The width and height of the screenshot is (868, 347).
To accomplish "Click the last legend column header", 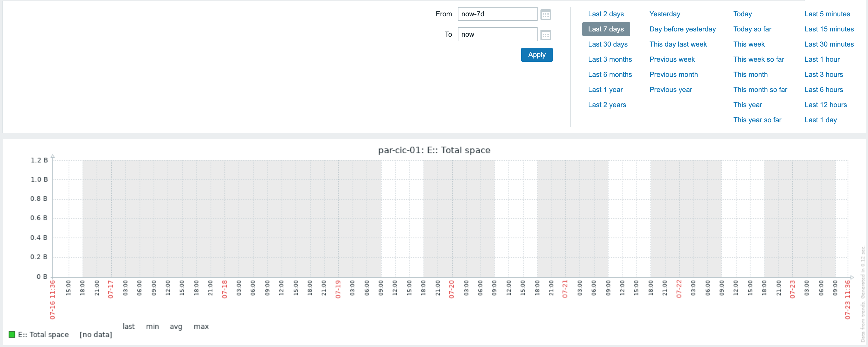I will [129, 326].
